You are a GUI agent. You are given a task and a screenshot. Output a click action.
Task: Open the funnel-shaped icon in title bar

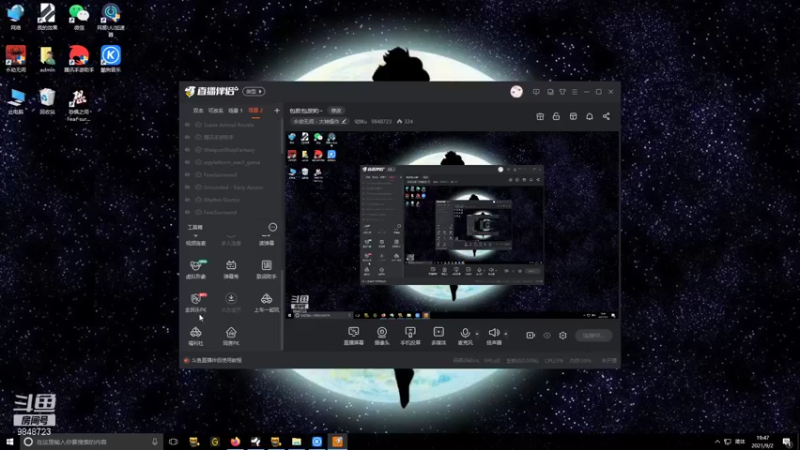[x=562, y=92]
